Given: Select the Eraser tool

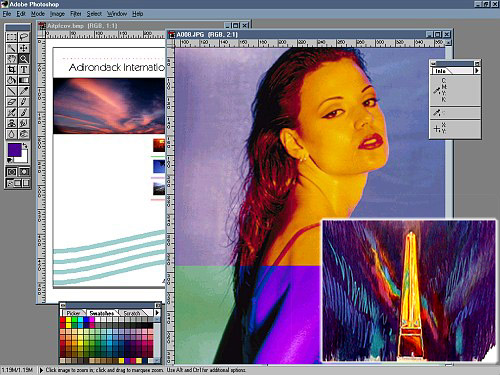Looking at the screenshot, I should coord(12,102).
